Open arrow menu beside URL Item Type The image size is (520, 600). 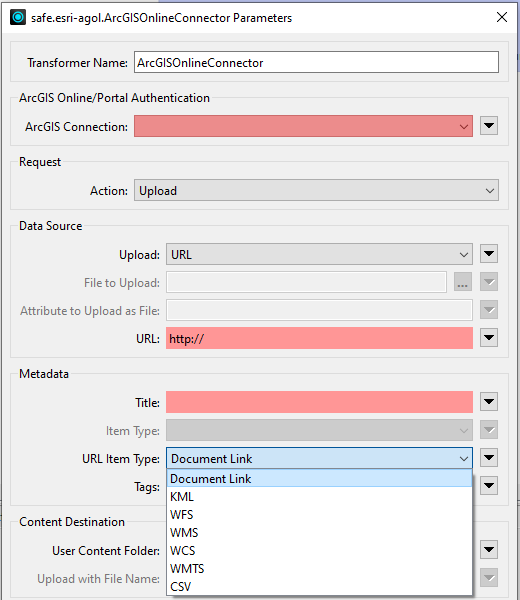(489, 458)
